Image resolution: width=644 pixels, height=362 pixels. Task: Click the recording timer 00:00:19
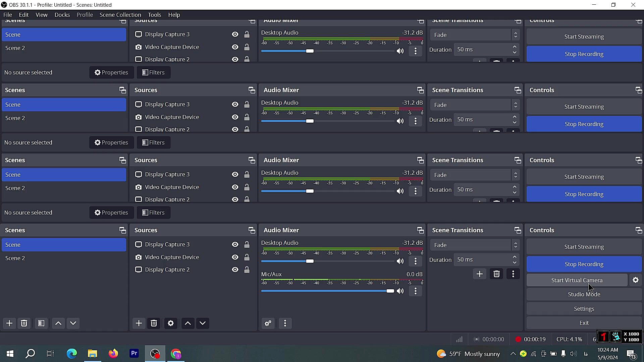tap(535, 339)
